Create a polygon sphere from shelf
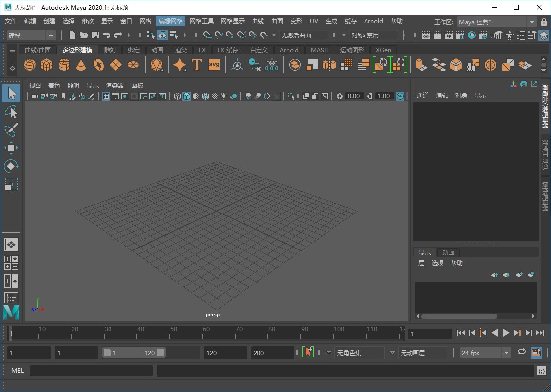The image size is (551, 392). click(x=30, y=65)
